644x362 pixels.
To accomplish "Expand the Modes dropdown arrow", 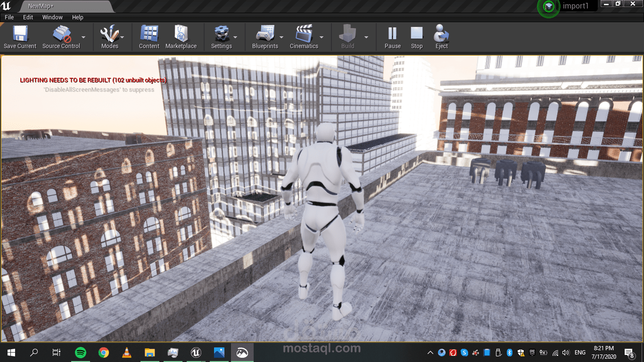I will point(122,37).
